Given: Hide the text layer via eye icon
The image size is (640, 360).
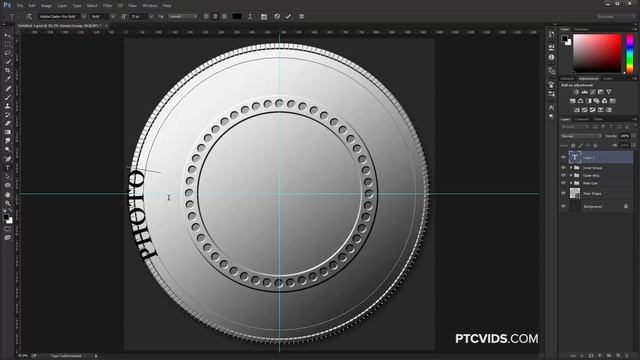Looking at the screenshot, I should coord(564,157).
